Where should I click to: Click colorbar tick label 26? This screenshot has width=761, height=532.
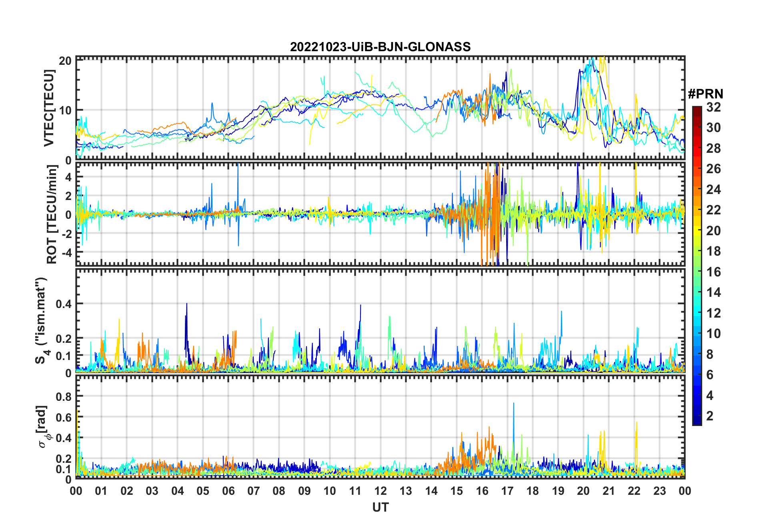click(713, 169)
